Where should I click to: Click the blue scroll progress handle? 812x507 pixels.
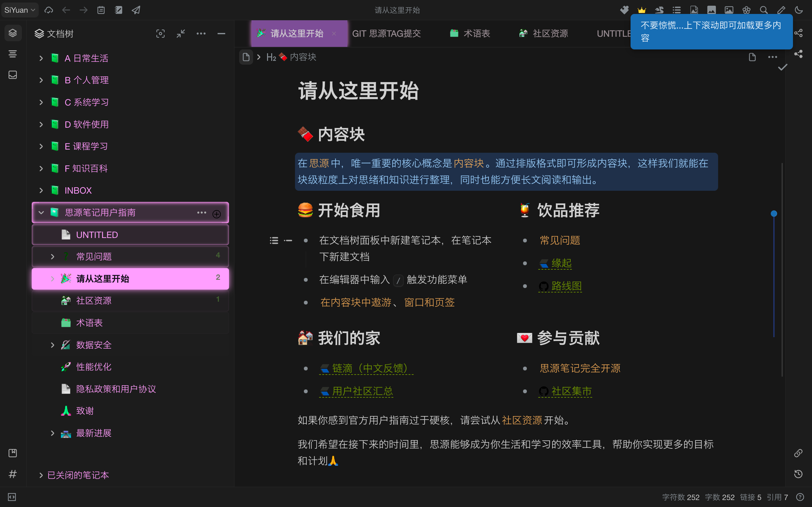click(x=774, y=214)
